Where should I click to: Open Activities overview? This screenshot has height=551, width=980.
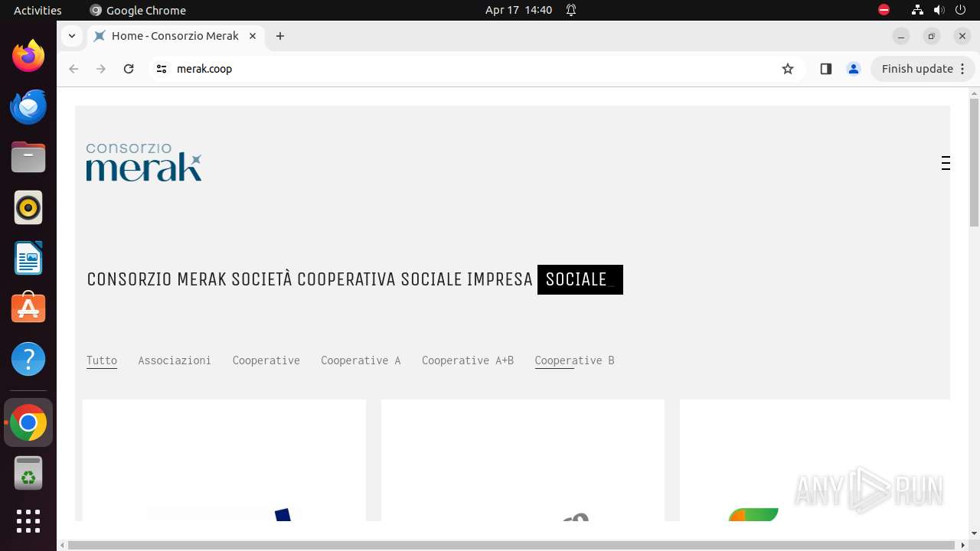pyautogui.click(x=38, y=10)
